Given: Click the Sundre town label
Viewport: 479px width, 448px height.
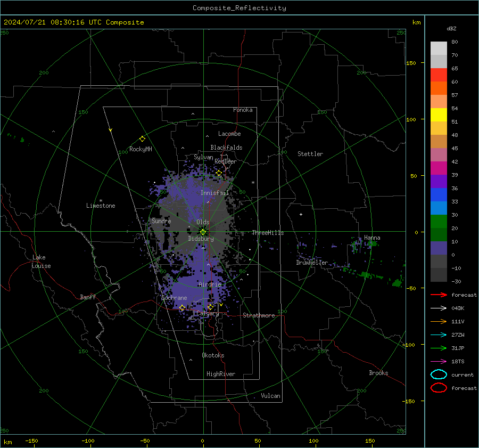Looking at the screenshot, I should click(x=161, y=221).
